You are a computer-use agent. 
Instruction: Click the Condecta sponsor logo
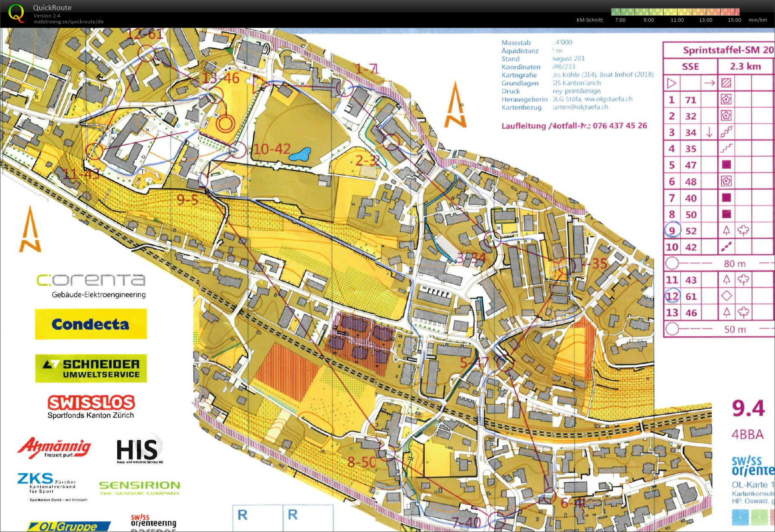tap(91, 324)
